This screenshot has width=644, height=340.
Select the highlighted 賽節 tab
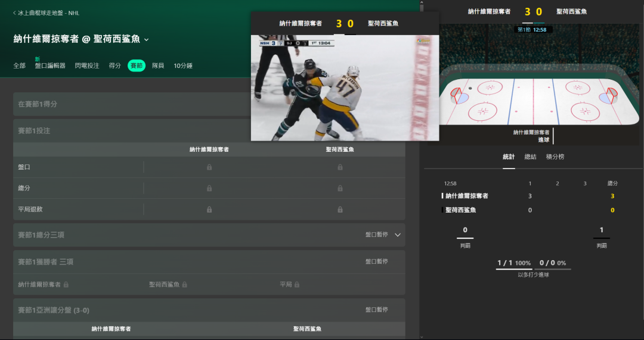[137, 65]
